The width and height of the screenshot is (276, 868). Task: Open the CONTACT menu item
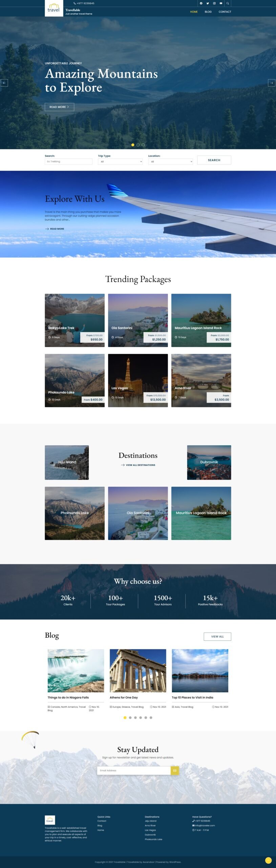click(225, 12)
